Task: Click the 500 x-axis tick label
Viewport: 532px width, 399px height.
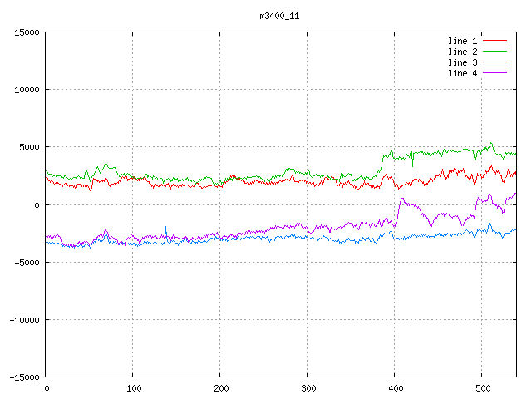Action: click(x=482, y=388)
